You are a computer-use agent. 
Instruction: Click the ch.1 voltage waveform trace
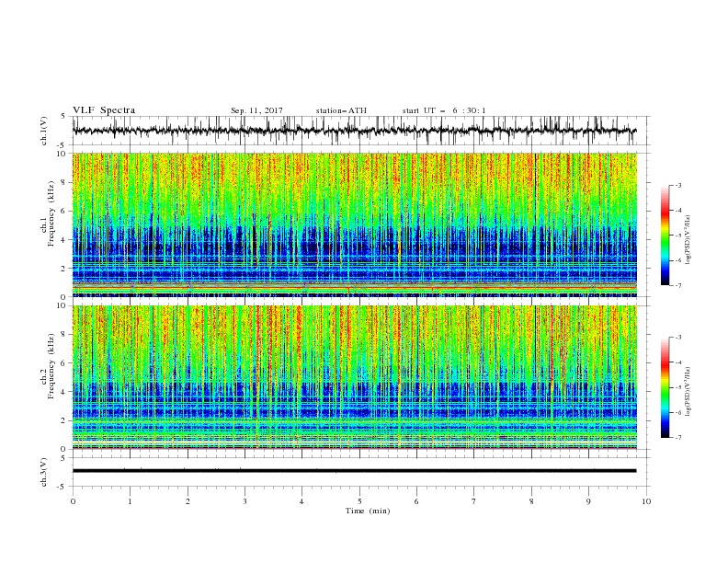pos(354,131)
